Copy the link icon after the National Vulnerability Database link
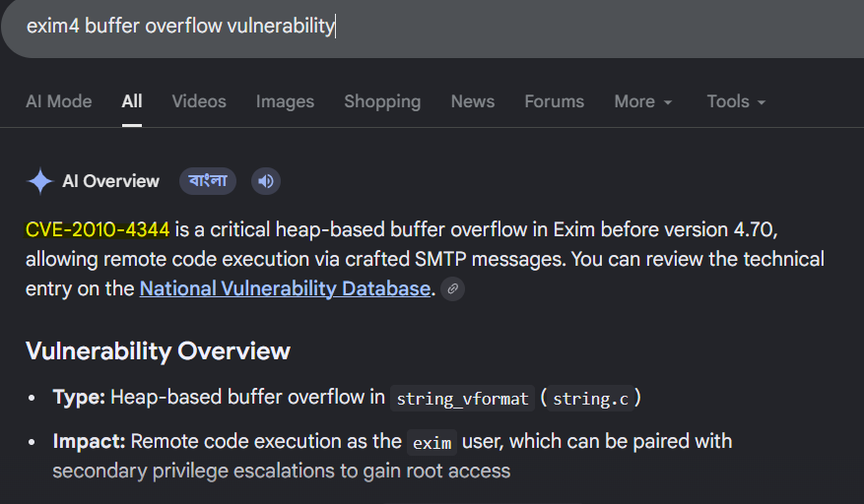864x504 pixels. tap(452, 288)
